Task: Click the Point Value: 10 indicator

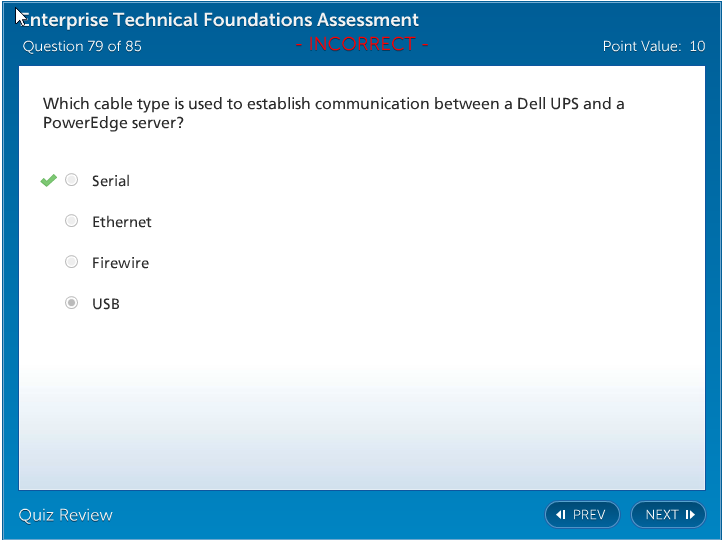Action: (654, 46)
